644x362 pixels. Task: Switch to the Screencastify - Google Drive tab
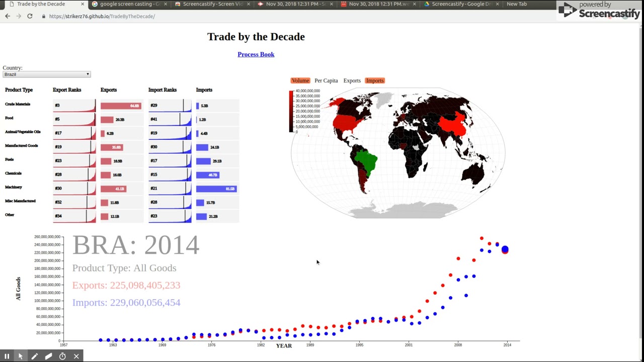[x=461, y=4]
